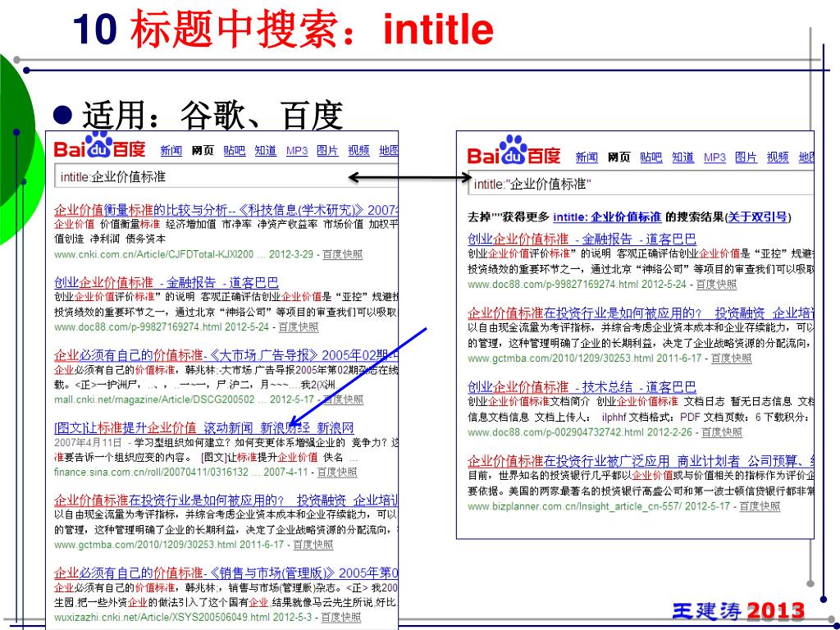Open 企业价值标准在投资行业是如何被应用的 right result
Image resolution: width=840 pixels, height=630 pixels.
(641, 313)
